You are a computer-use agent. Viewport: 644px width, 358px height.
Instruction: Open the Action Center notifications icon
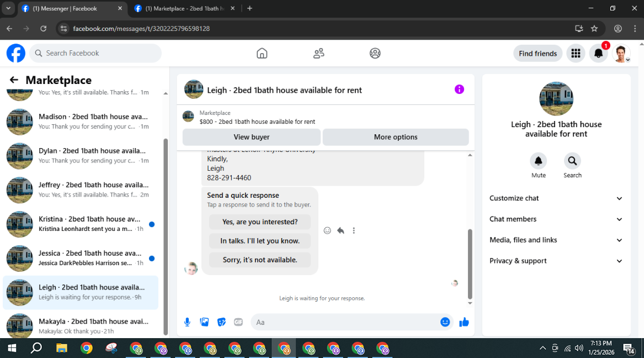click(629, 349)
